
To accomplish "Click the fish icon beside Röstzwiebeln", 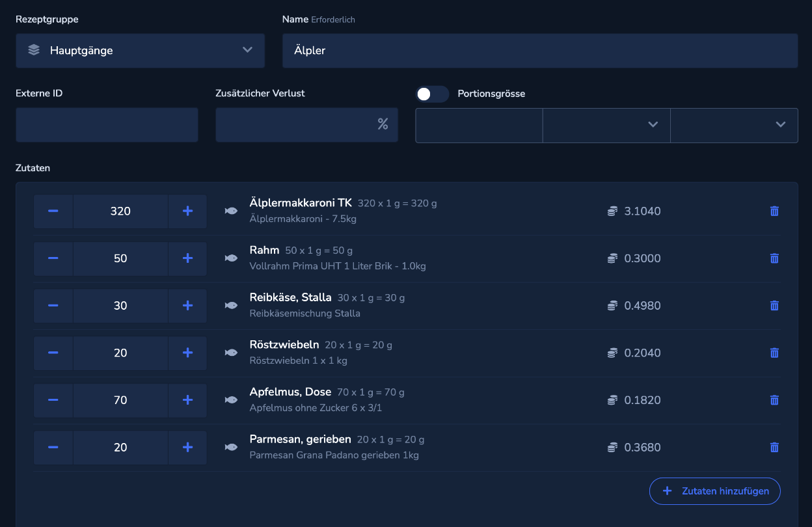I will (x=231, y=353).
